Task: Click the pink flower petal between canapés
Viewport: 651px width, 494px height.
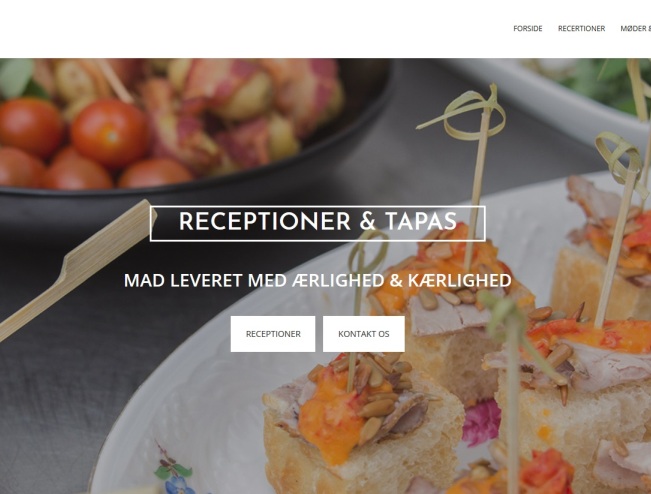Action: click(482, 423)
